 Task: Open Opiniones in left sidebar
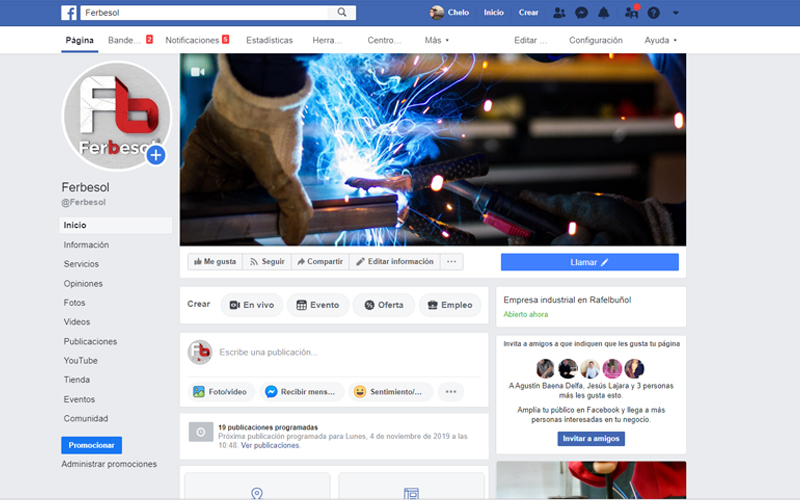(83, 284)
